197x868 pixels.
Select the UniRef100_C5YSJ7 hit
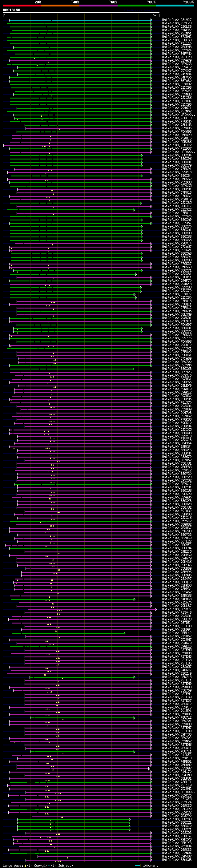click(177, 484)
